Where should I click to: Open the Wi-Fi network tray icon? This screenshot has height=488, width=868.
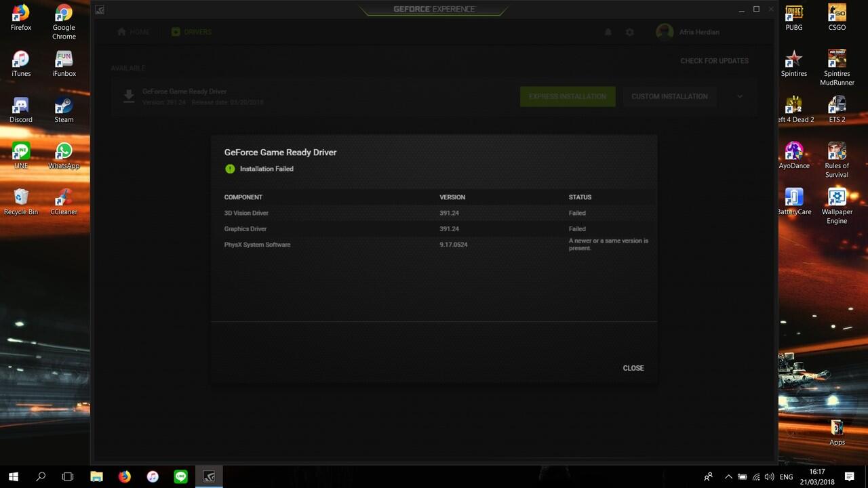point(756,477)
